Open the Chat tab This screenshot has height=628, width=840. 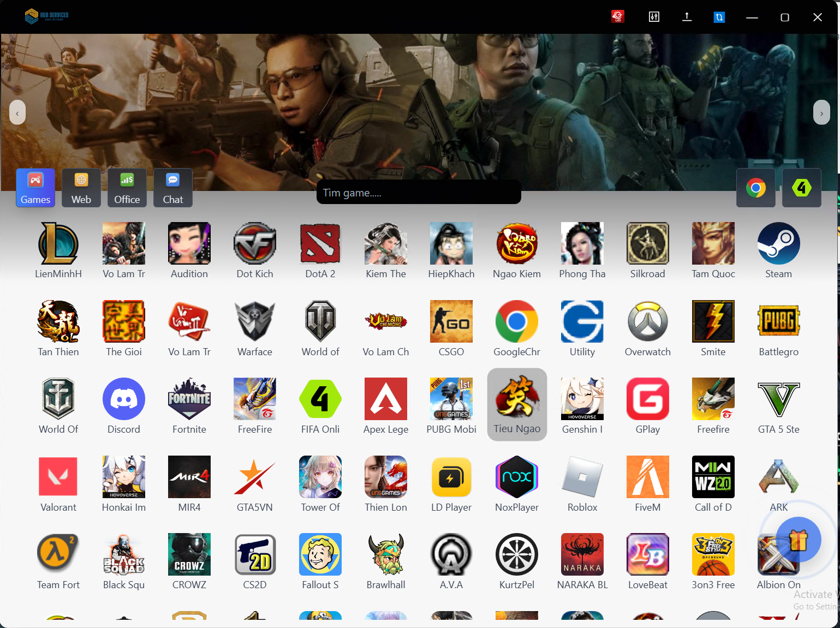point(173,188)
